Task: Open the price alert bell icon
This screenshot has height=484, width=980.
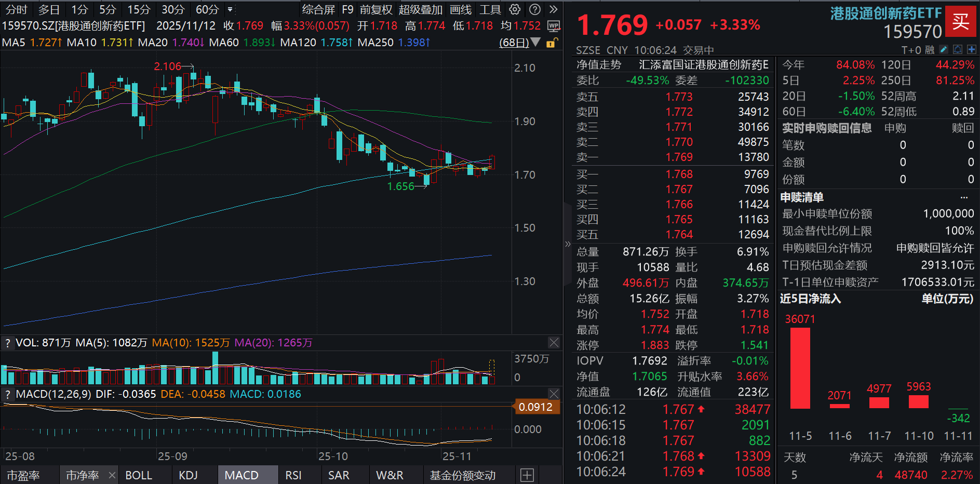Action: click(957, 48)
